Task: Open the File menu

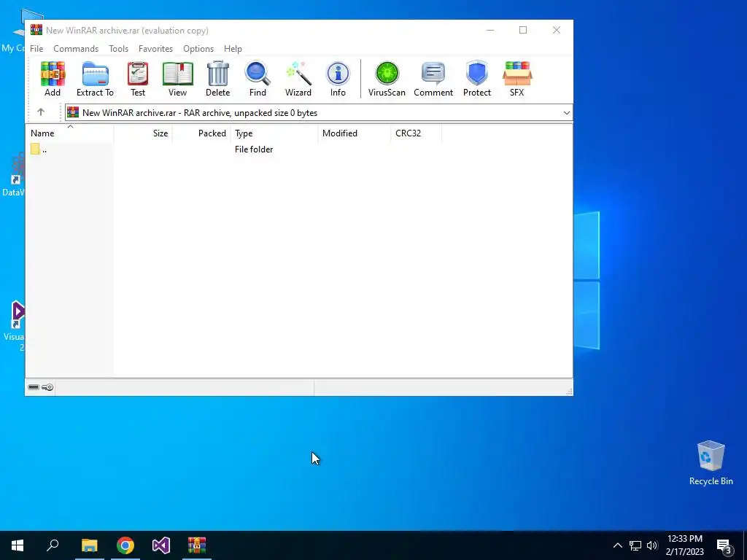Action: pyautogui.click(x=36, y=49)
